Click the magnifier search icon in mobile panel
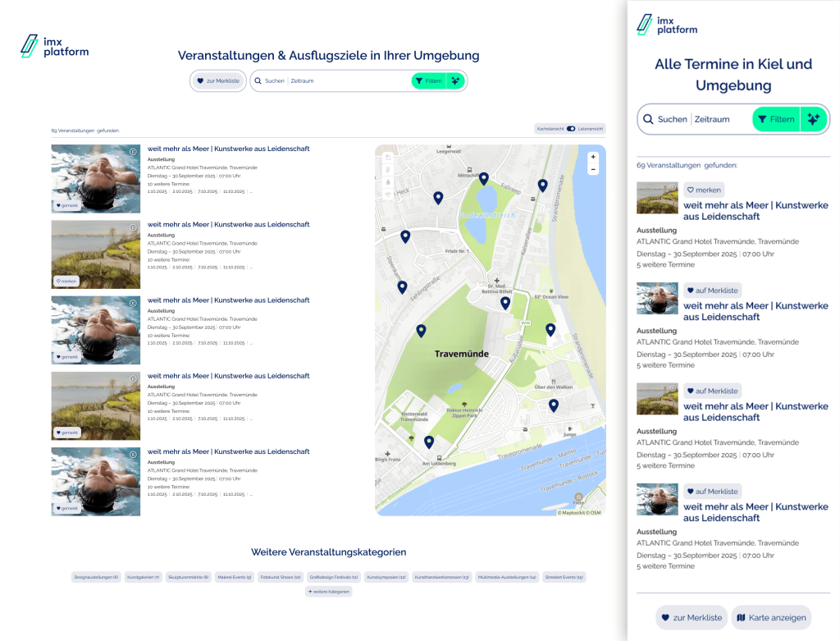Image resolution: width=840 pixels, height=641 pixels. click(648, 119)
